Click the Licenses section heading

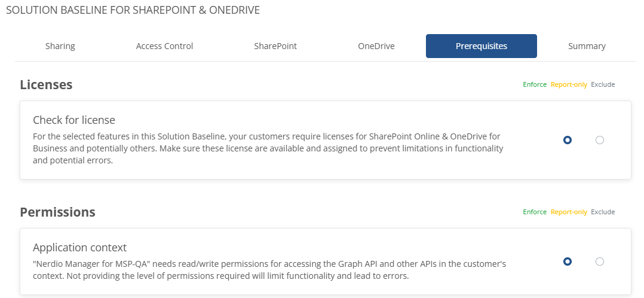point(46,84)
